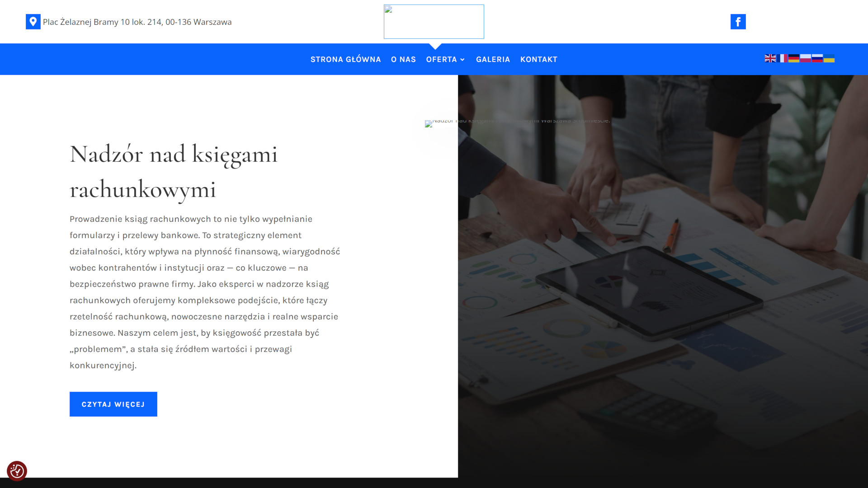Switch language using the UK flag
The height and width of the screenshot is (488, 868).
click(770, 58)
